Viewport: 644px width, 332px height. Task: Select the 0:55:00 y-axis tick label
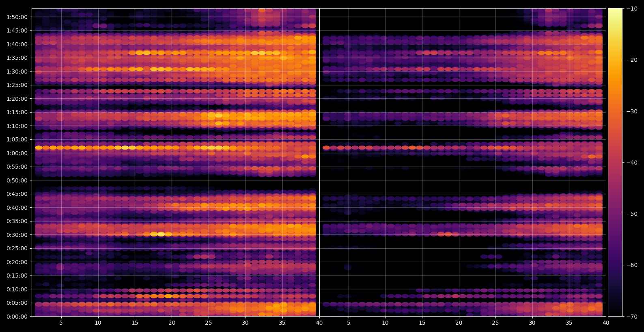click(x=17, y=167)
